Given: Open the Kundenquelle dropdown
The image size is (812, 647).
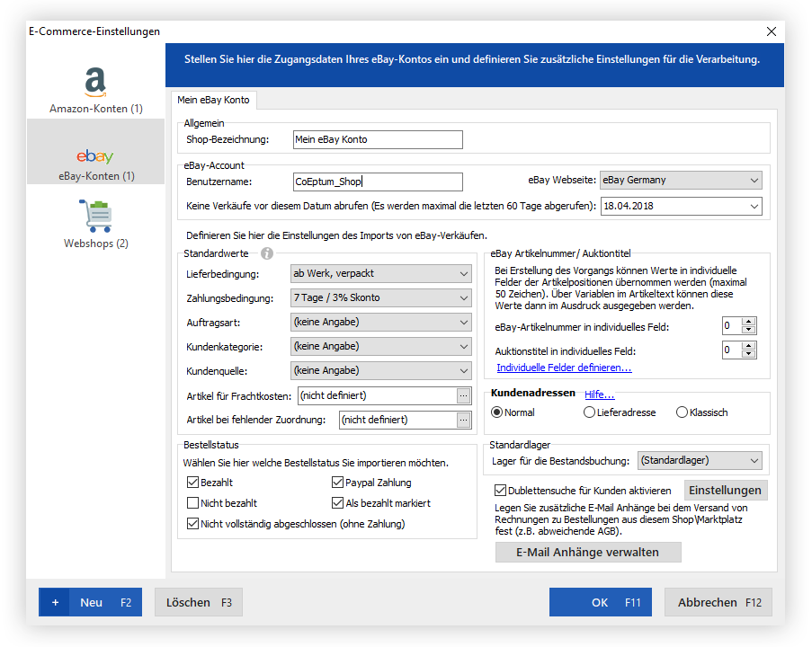Looking at the screenshot, I should [x=381, y=371].
